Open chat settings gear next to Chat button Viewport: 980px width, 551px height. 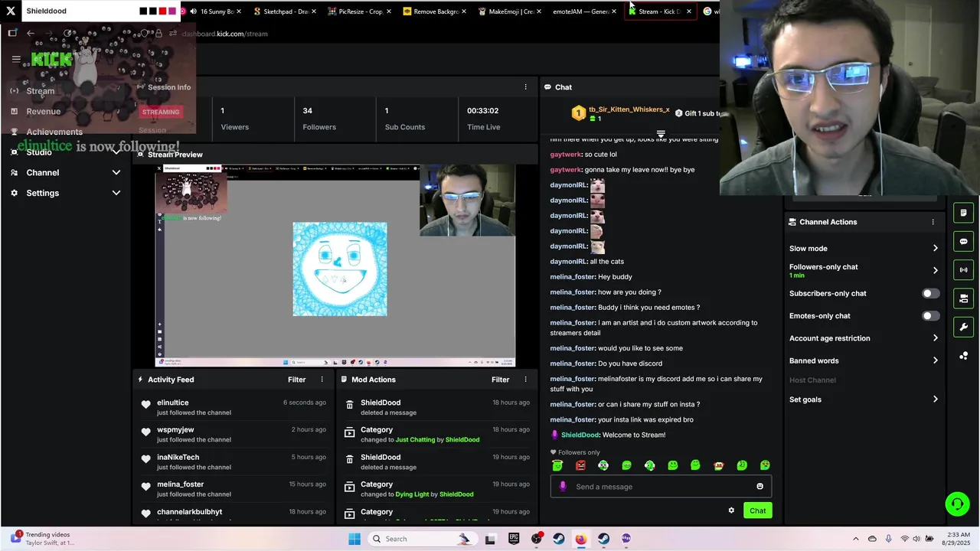[x=731, y=510]
